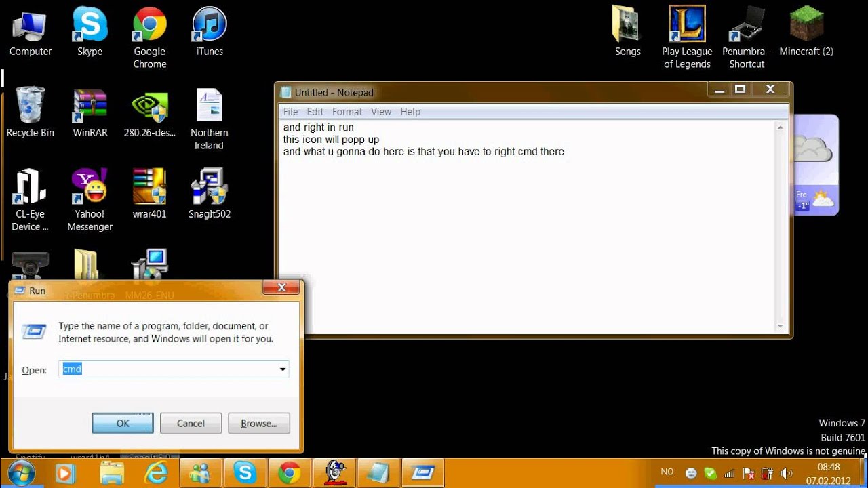Open Windows Explorer from the taskbar
Image resolution: width=868 pixels, height=488 pixels.
click(x=113, y=472)
